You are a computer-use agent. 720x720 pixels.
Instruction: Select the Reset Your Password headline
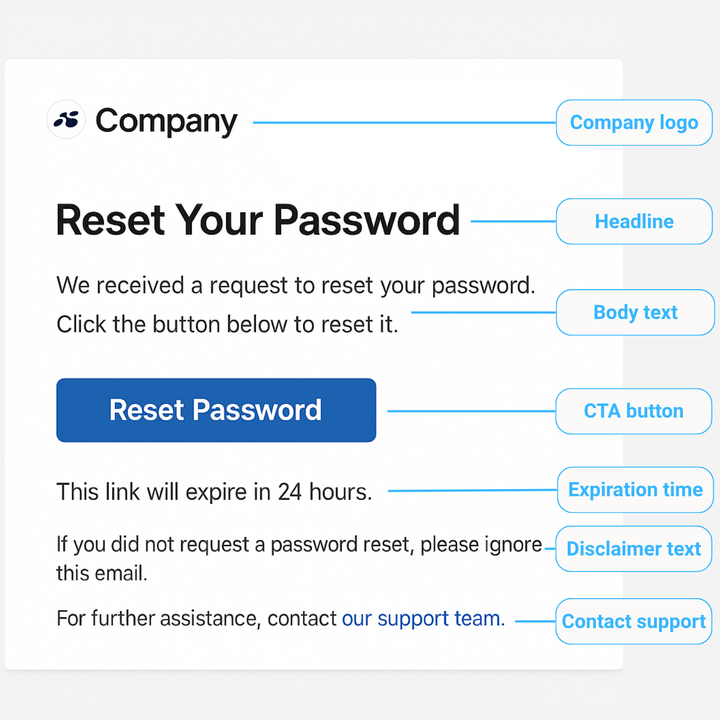[x=257, y=220]
